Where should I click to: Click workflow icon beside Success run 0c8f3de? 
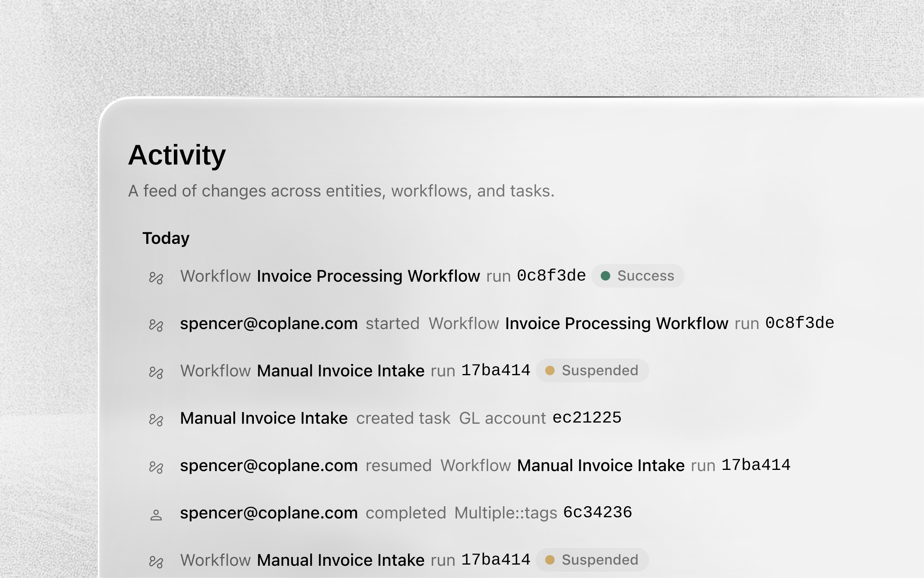(156, 278)
